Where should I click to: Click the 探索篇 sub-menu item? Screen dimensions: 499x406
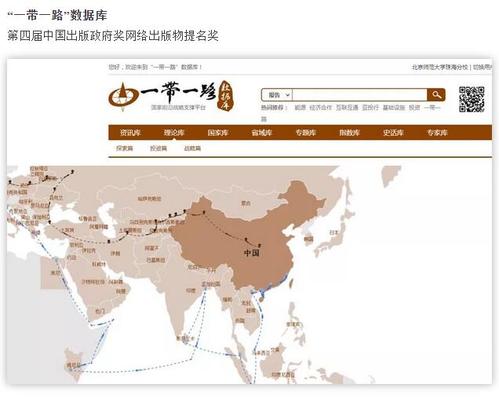point(125,148)
